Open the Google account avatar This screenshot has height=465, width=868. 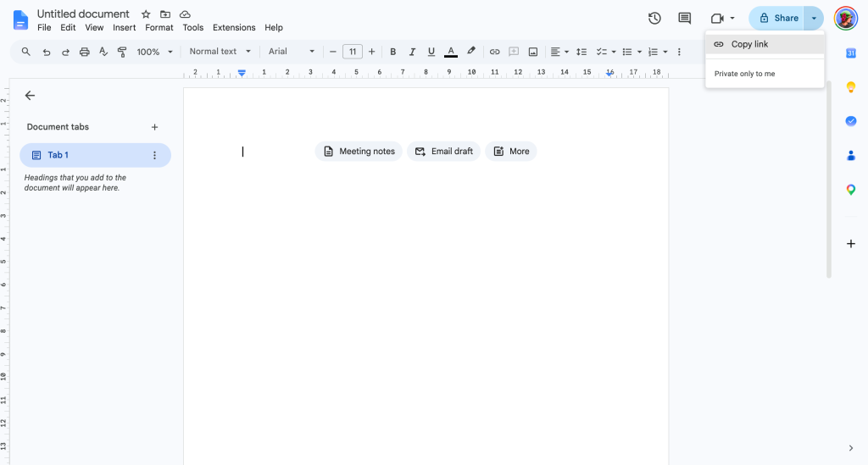[845, 19]
